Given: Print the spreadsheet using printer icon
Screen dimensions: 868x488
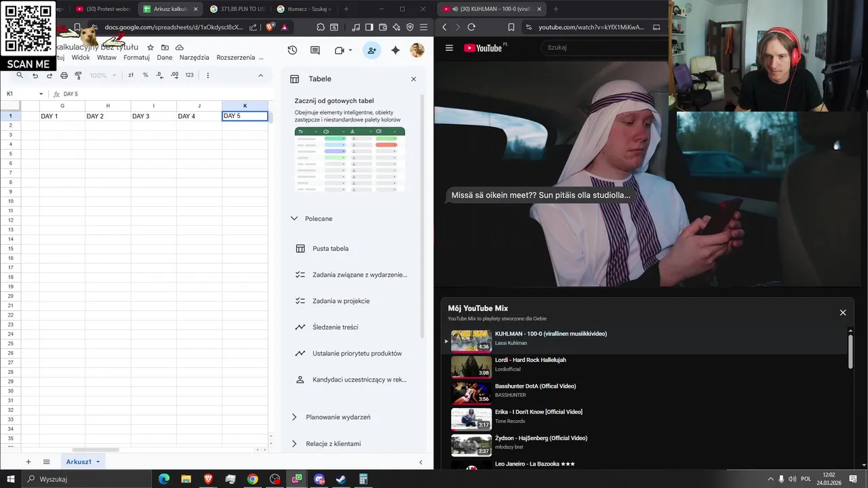Looking at the screenshot, I should coord(64,75).
